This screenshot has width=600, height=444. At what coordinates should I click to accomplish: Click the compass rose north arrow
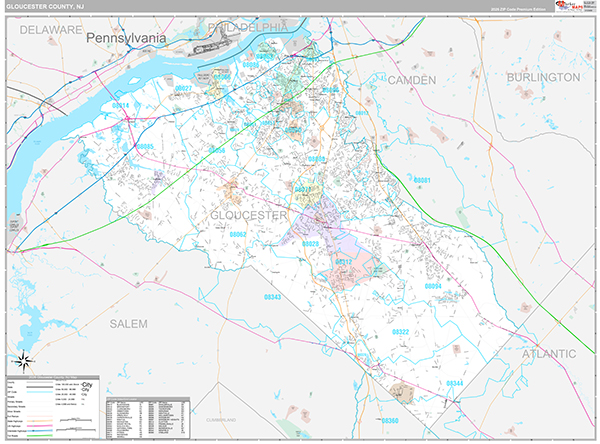point(25,360)
